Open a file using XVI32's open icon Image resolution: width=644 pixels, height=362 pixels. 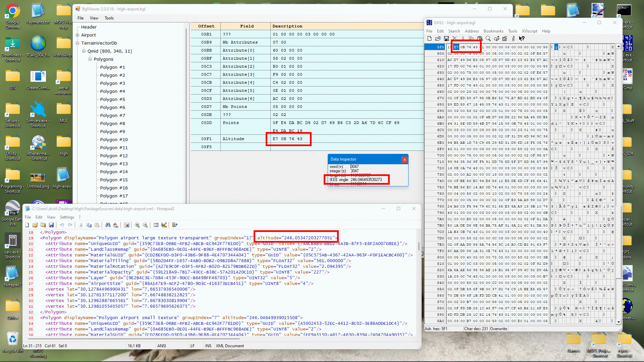(438, 38)
